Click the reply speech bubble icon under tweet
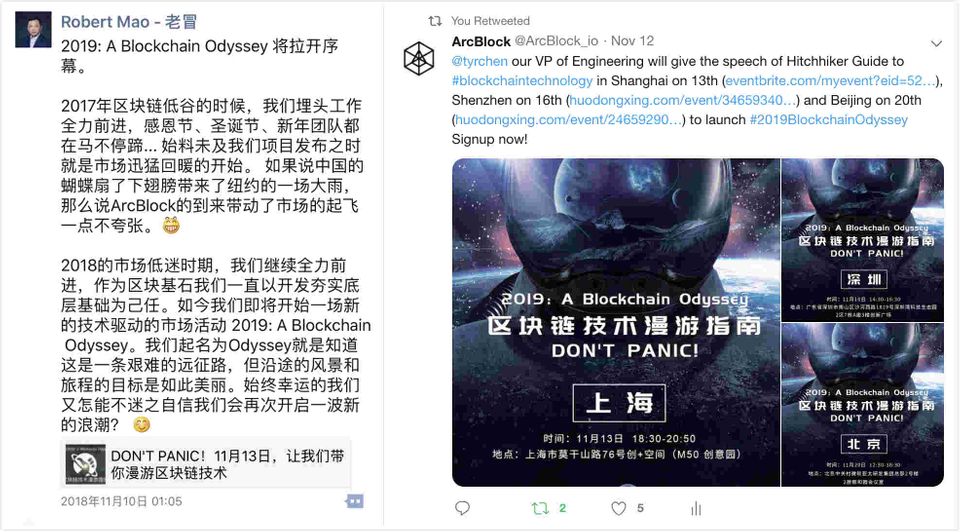This screenshot has height=532, width=960. coord(462,508)
